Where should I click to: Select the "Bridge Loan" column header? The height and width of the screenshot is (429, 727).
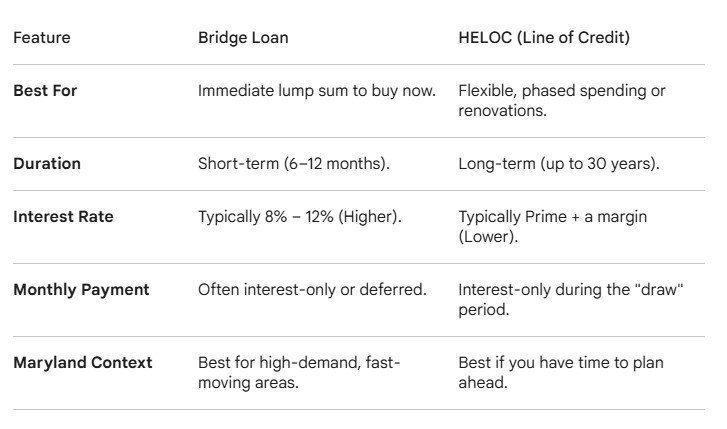pyautogui.click(x=241, y=38)
